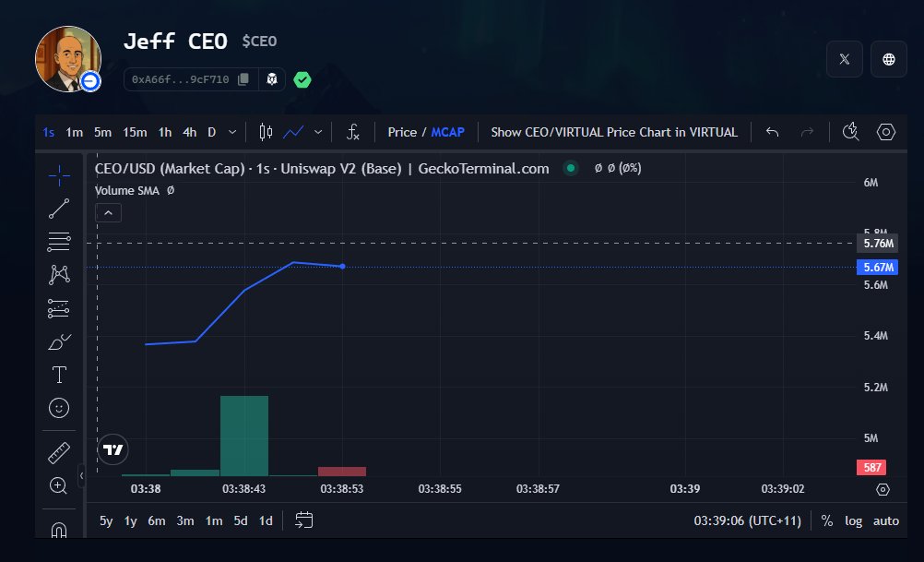The image size is (924, 562).
Task: Click the blue line endpoint marker
Action: [x=342, y=267]
